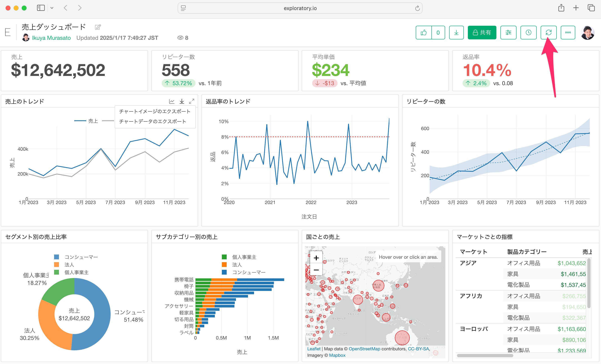601x364 pixels.
Task: Toggle 法人 legend in subcategory bar chart
Action: [x=237, y=265]
